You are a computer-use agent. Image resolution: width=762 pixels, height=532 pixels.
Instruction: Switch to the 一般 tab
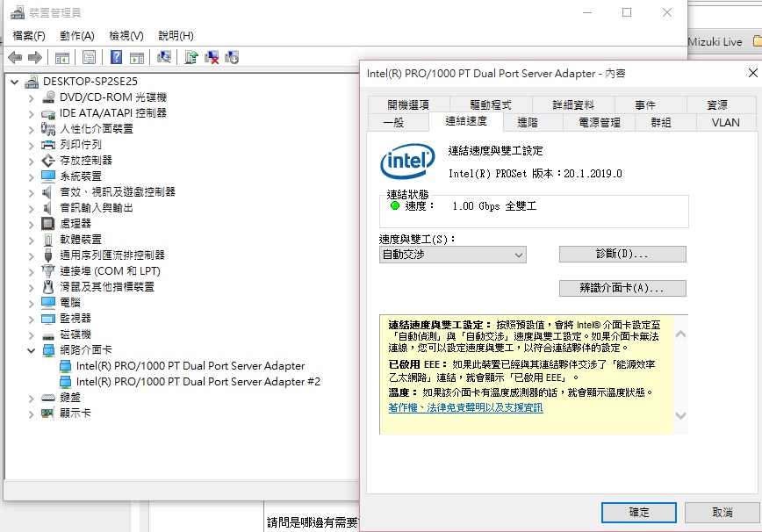coord(399,122)
